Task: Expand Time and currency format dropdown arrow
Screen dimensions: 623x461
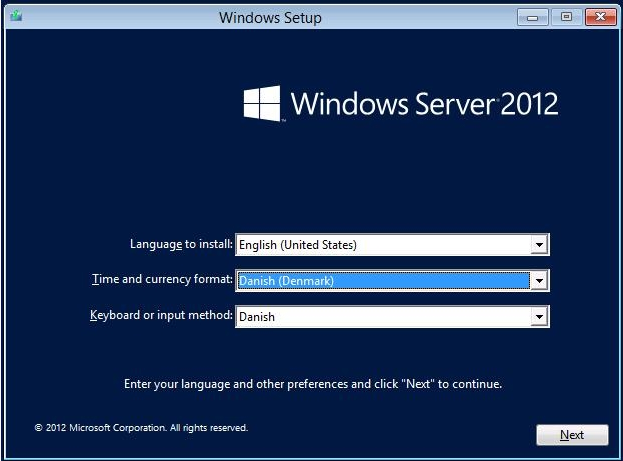Action: click(x=539, y=281)
